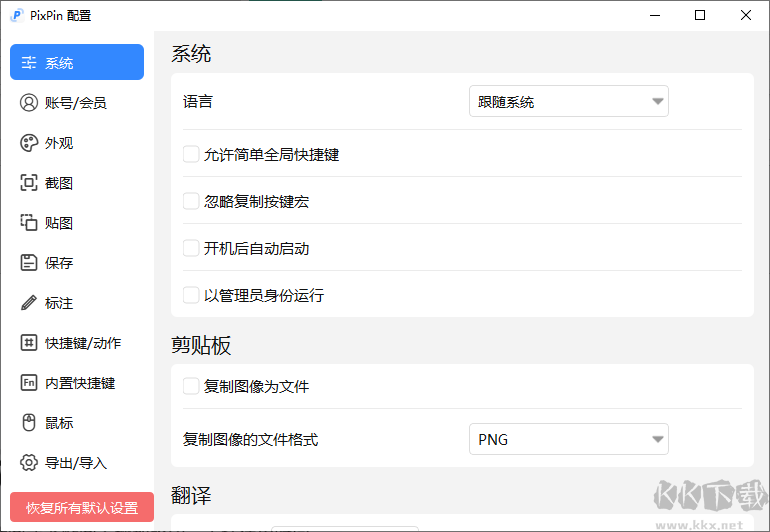The image size is (770, 532).
Task: Check 开机后自动启动 option
Action: (191, 248)
